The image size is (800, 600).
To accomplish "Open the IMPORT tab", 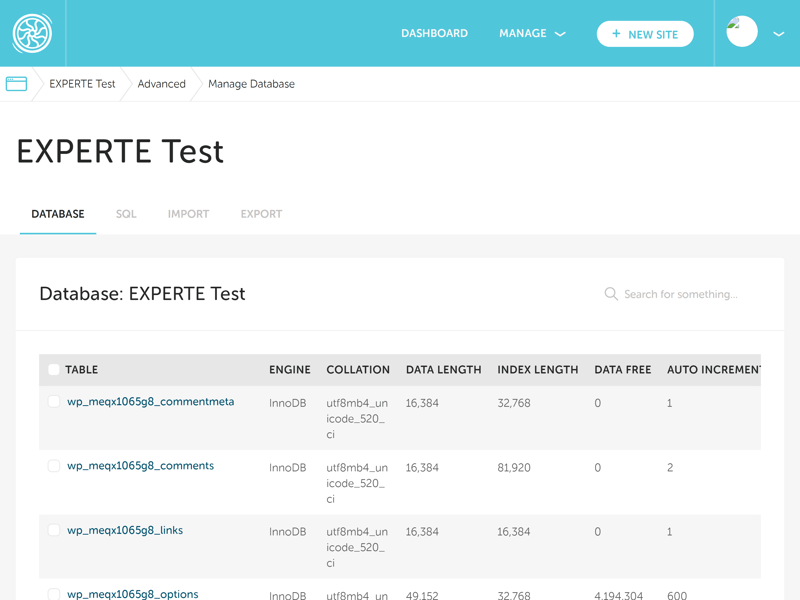I will (188, 214).
